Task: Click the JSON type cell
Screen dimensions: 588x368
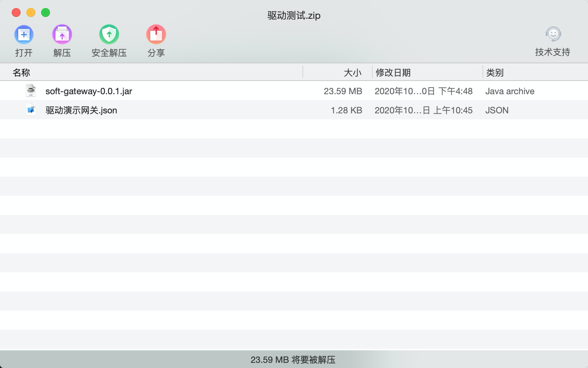Action: coord(497,110)
